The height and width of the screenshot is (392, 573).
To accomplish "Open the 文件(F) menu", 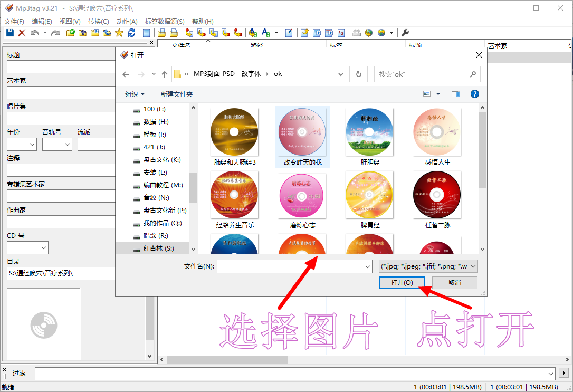I will tap(14, 22).
